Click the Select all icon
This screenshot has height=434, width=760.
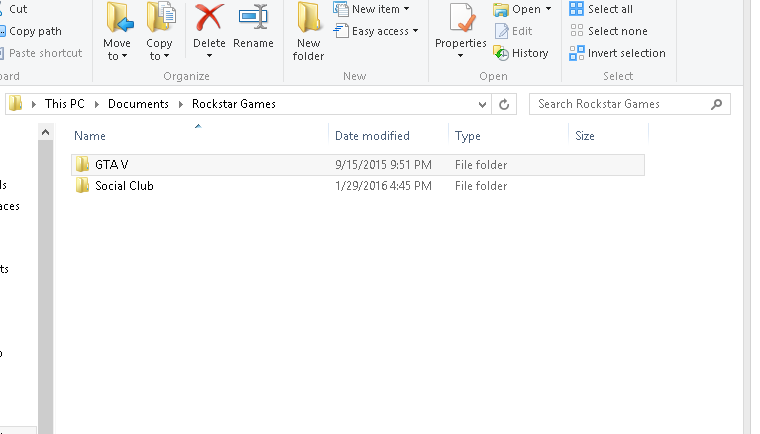pos(576,9)
